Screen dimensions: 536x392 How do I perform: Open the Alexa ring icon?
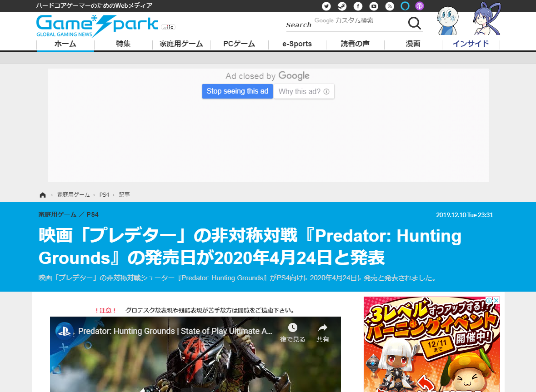tap(405, 6)
